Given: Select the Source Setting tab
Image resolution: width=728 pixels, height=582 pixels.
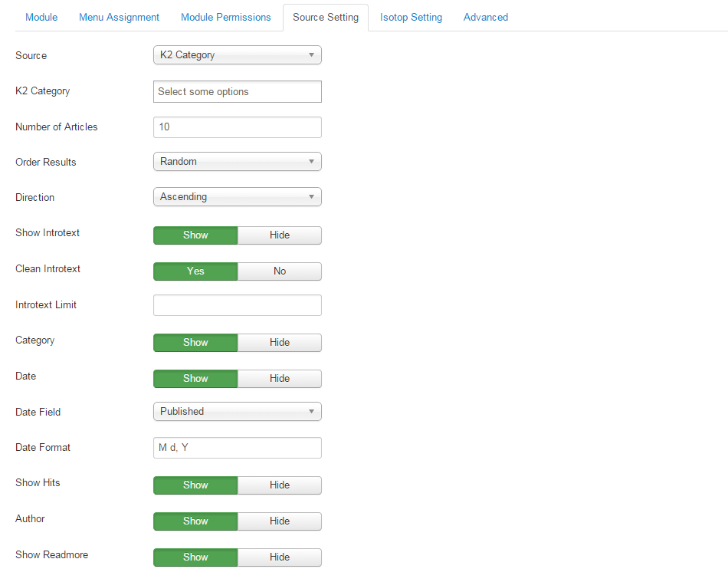Looking at the screenshot, I should tap(326, 17).
